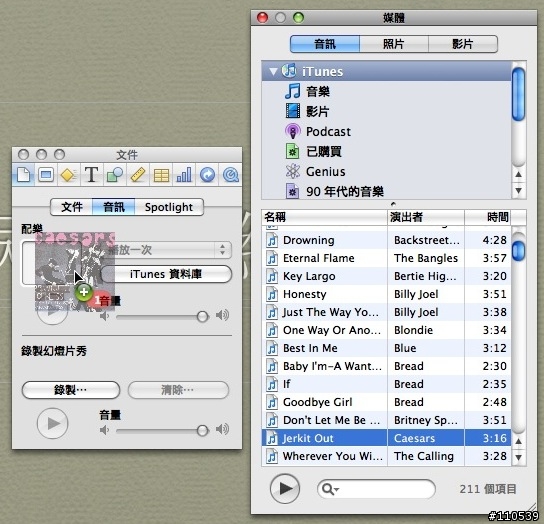The image size is (544, 524).
Task: Adjust the slideshow recording 音量 slider
Action: (x=202, y=431)
